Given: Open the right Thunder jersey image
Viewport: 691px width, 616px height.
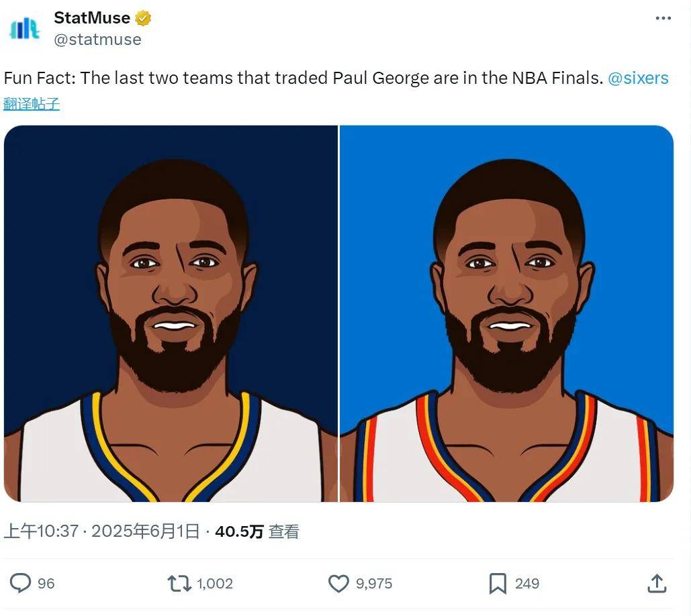Looking at the screenshot, I should point(506,313).
